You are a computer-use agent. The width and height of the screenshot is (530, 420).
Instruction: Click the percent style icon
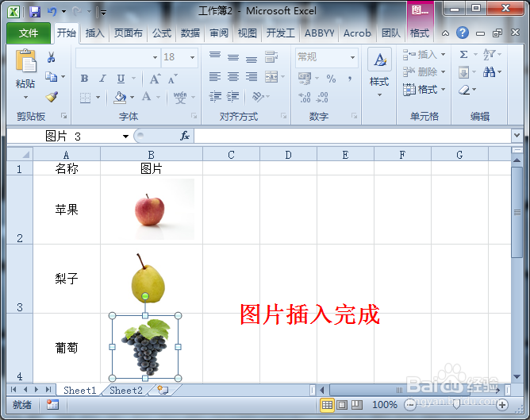pos(331,79)
